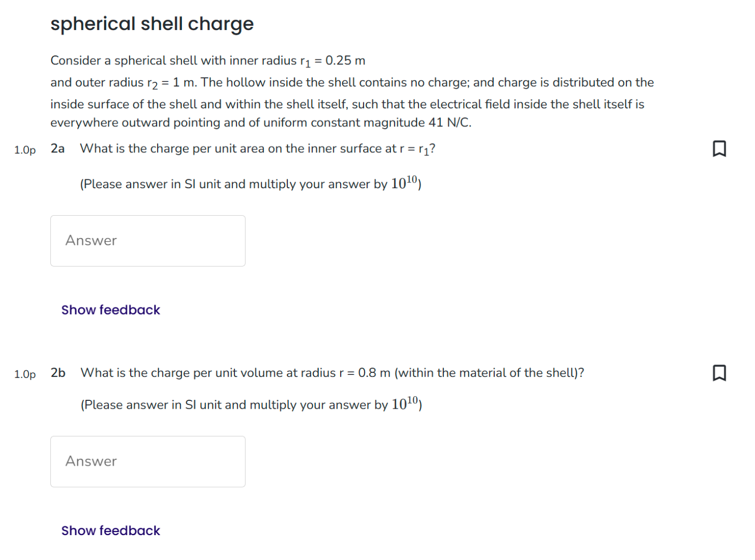The width and height of the screenshot is (755, 560).
Task: Select the charge per unit volume question text
Action: coord(332,372)
